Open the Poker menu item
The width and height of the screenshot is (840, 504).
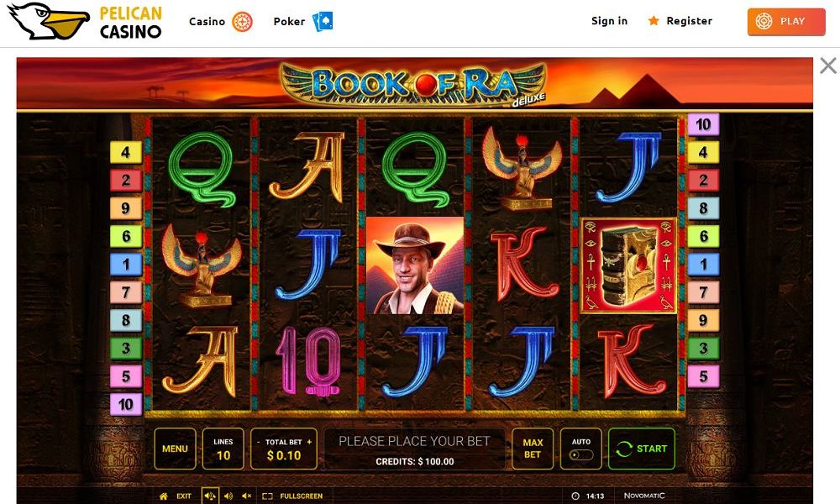(x=289, y=22)
